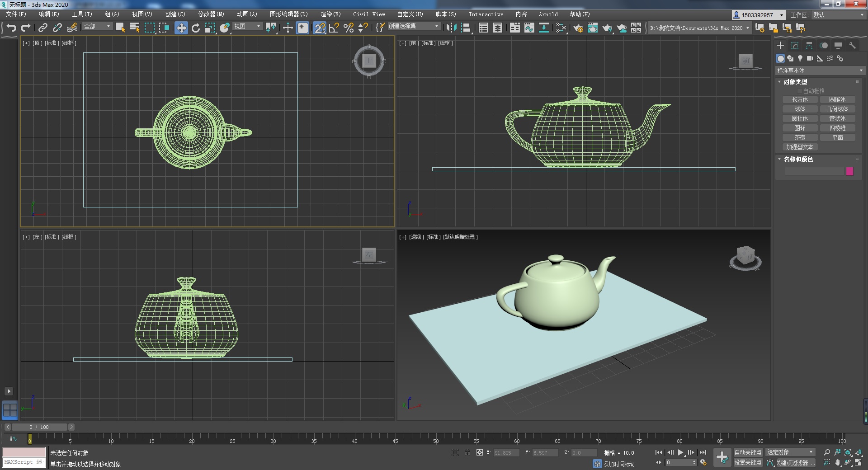Viewport: 868px width, 470px height.
Task: Open the Curve Editor icon
Action: pyautogui.click(x=529, y=28)
